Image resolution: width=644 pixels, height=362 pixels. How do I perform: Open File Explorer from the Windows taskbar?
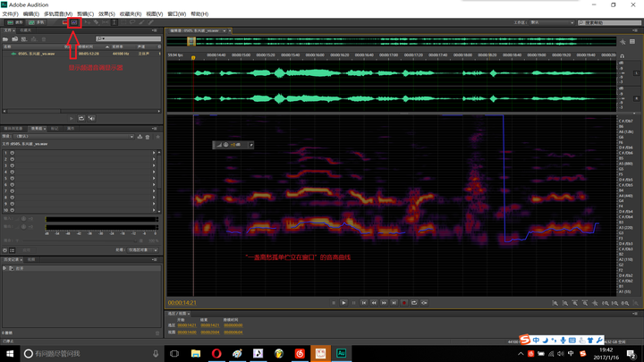[196, 353]
